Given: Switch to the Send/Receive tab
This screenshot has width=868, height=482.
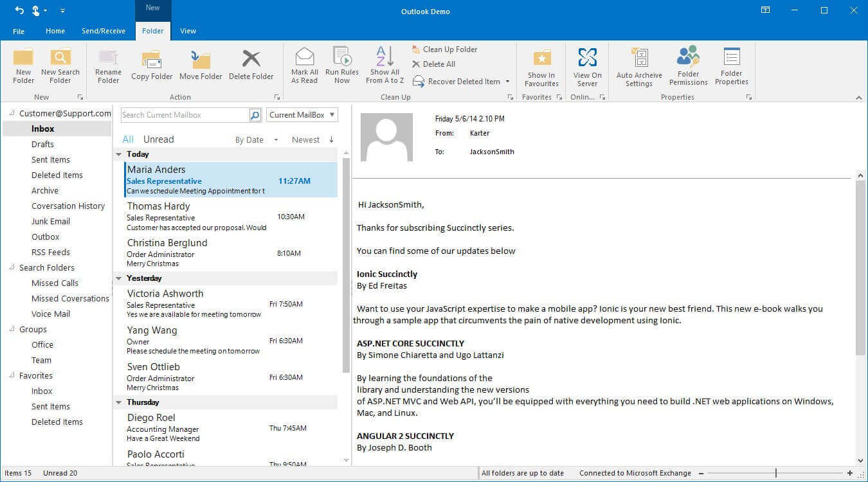Looking at the screenshot, I should click(x=104, y=31).
